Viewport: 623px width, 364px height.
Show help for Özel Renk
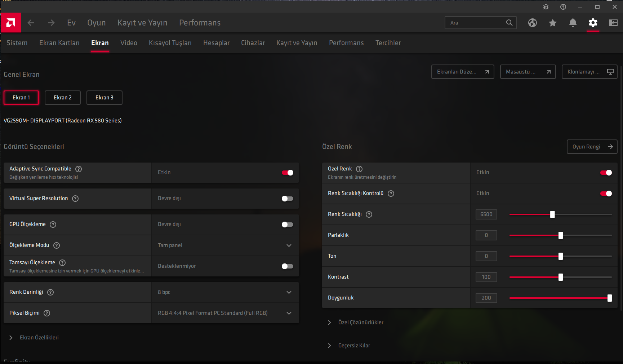[x=359, y=169]
